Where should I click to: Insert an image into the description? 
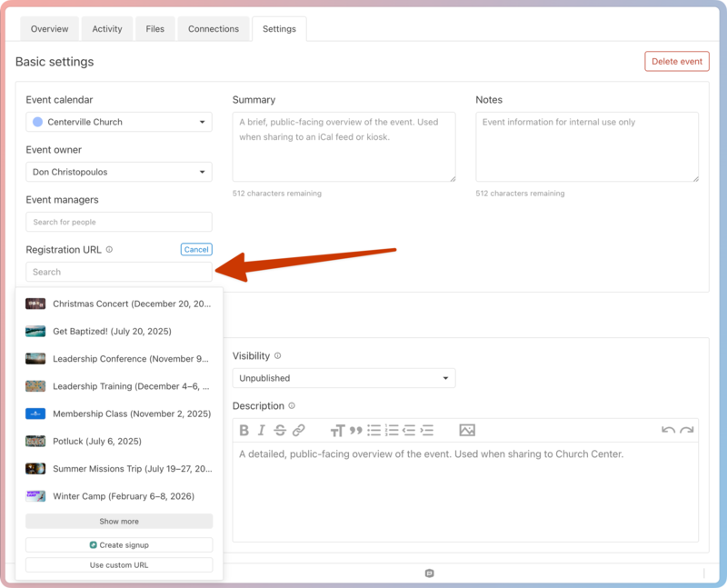point(466,431)
